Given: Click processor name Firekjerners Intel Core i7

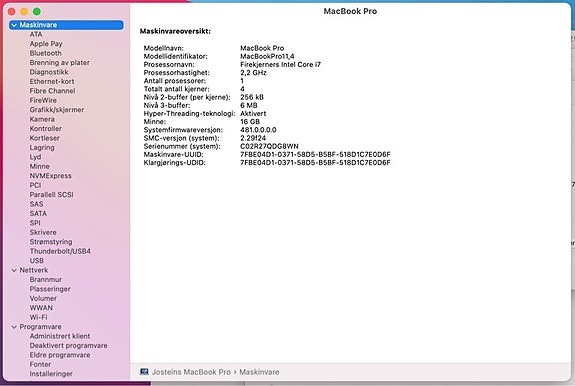Looking at the screenshot, I should tap(280, 65).
